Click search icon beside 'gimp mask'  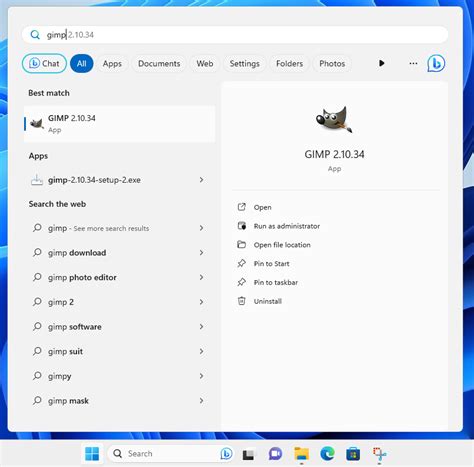click(x=37, y=400)
